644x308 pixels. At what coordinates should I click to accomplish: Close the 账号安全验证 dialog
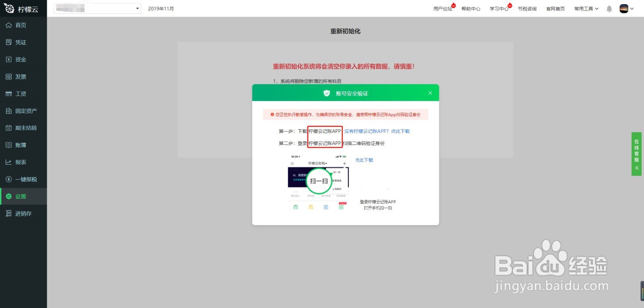pos(430,93)
